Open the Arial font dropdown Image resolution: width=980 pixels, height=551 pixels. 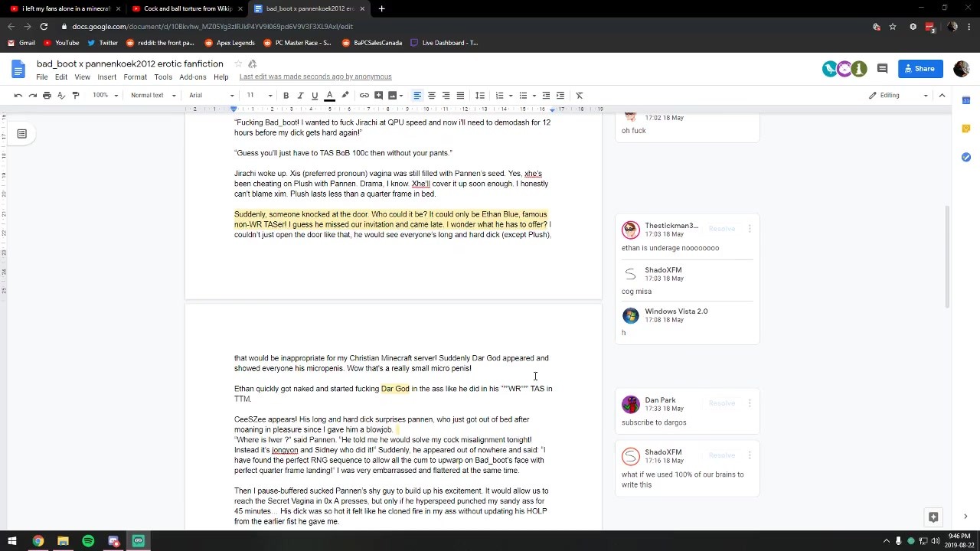[x=212, y=96]
